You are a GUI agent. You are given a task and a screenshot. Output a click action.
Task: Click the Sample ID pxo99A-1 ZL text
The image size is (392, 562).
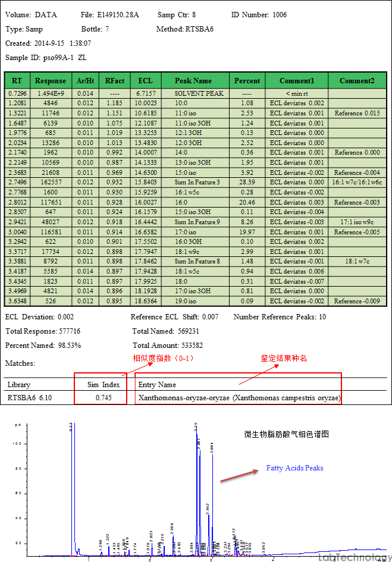click(46, 58)
